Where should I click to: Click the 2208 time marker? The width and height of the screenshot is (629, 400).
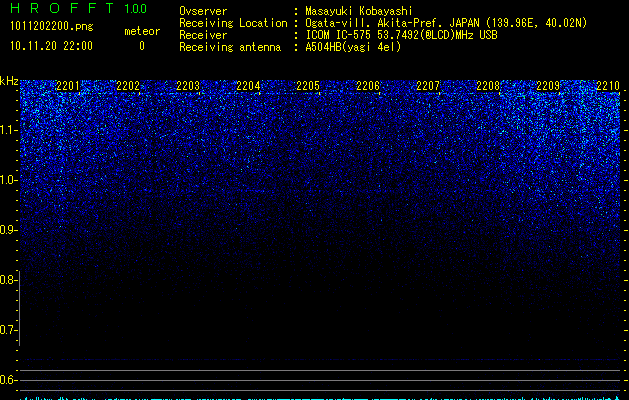pos(488,85)
